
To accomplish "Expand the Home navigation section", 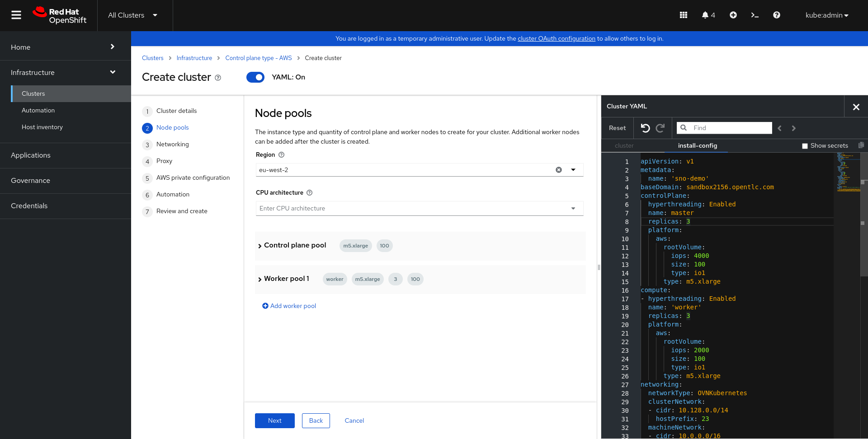I will point(66,47).
